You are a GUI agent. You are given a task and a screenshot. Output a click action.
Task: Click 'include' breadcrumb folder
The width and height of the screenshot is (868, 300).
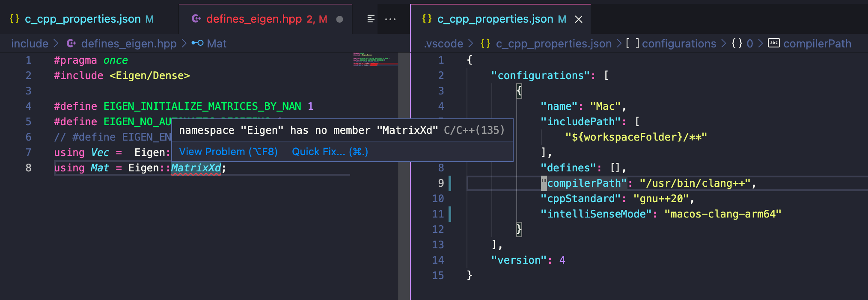[x=30, y=44]
